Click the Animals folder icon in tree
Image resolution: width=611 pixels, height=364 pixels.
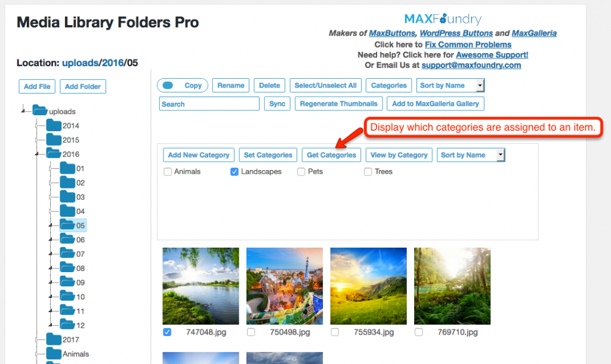click(x=53, y=353)
